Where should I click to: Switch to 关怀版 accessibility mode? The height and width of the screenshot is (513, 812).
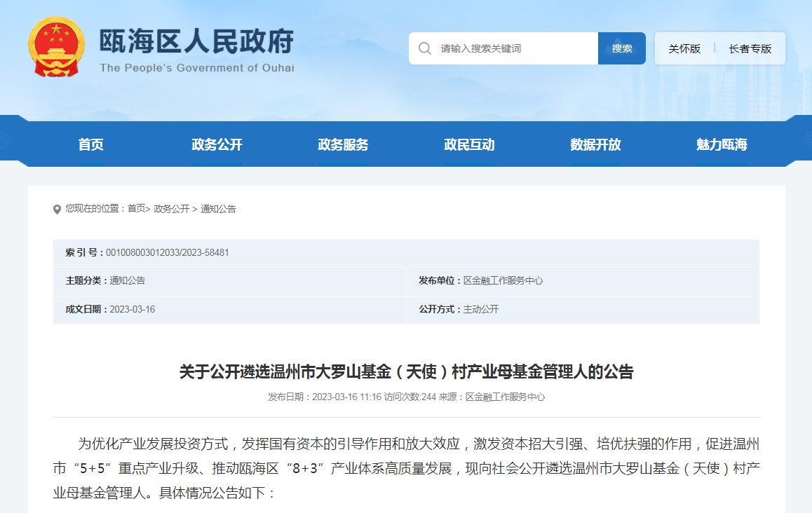pyautogui.click(x=684, y=48)
